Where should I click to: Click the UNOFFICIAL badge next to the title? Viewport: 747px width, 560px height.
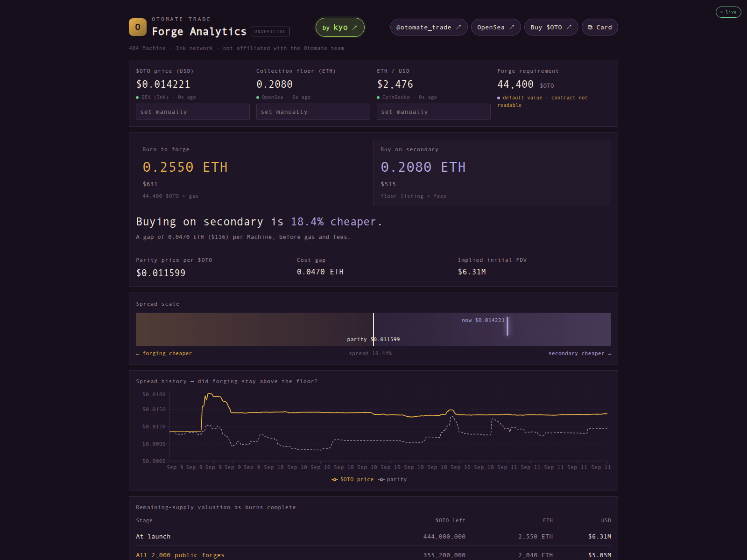270,32
